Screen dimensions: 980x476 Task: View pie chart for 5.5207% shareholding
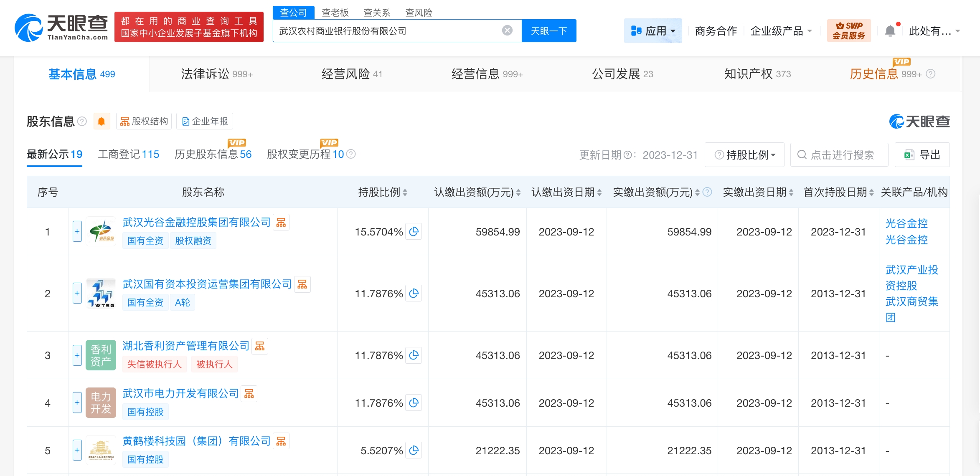(x=414, y=451)
